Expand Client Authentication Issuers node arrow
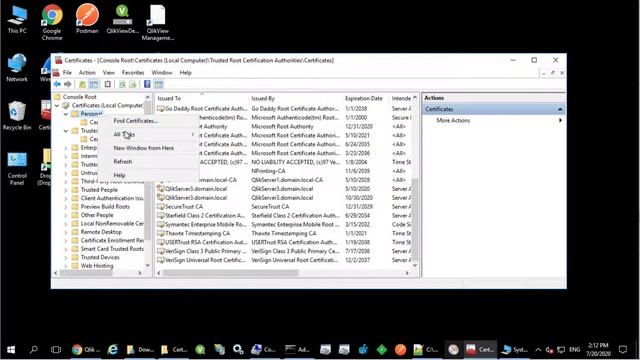The image size is (640, 360). (66, 198)
